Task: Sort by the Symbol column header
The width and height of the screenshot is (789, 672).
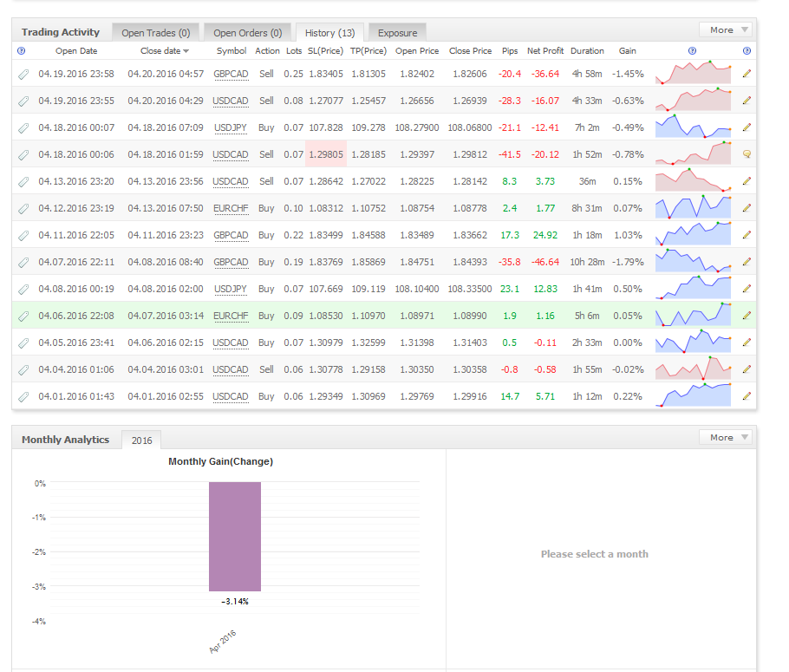Action: pos(231,51)
